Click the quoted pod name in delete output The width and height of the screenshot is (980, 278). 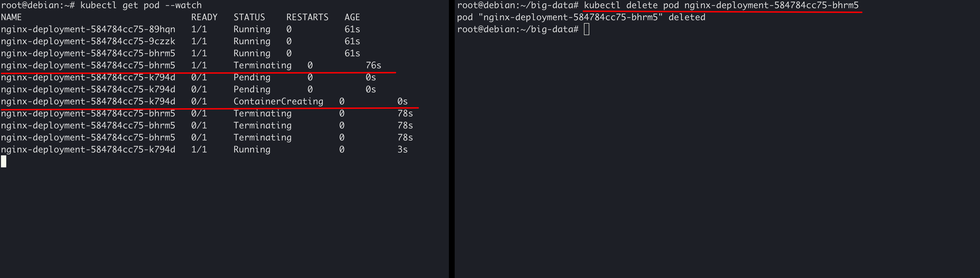[570, 17]
